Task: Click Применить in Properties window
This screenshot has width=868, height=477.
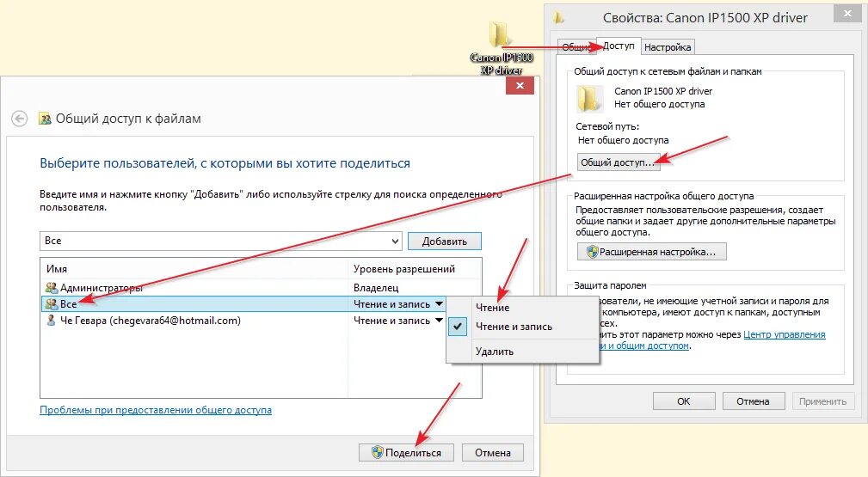Action: [822, 401]
